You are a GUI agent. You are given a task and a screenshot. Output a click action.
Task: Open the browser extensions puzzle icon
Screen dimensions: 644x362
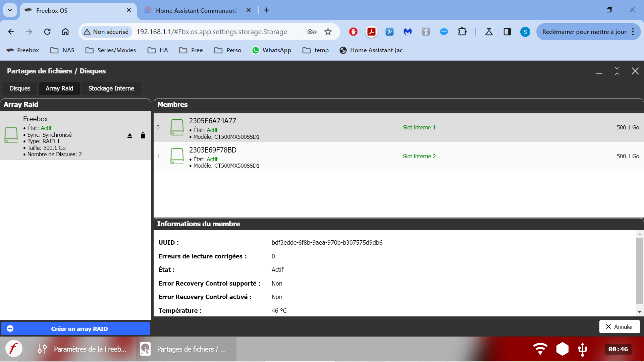[x=462, y=32]
